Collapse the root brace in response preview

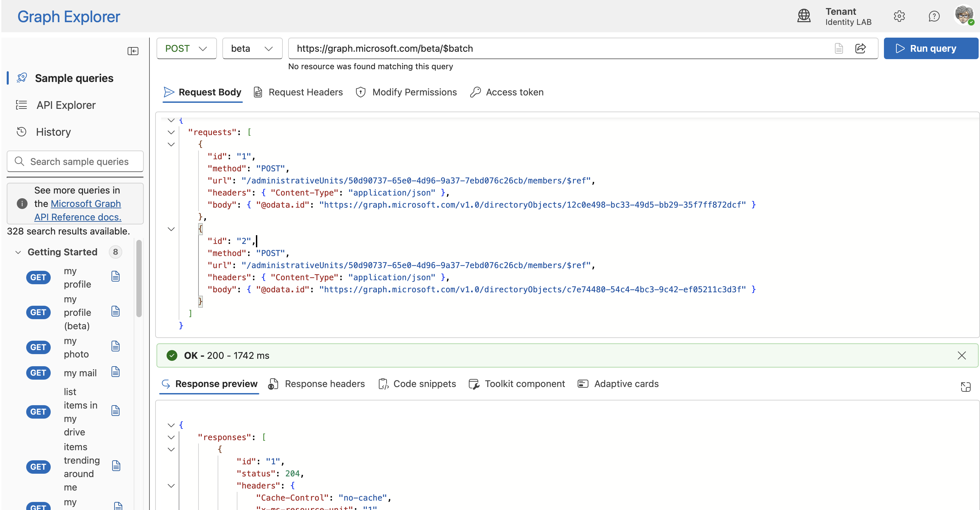click(x=171, y=425)
